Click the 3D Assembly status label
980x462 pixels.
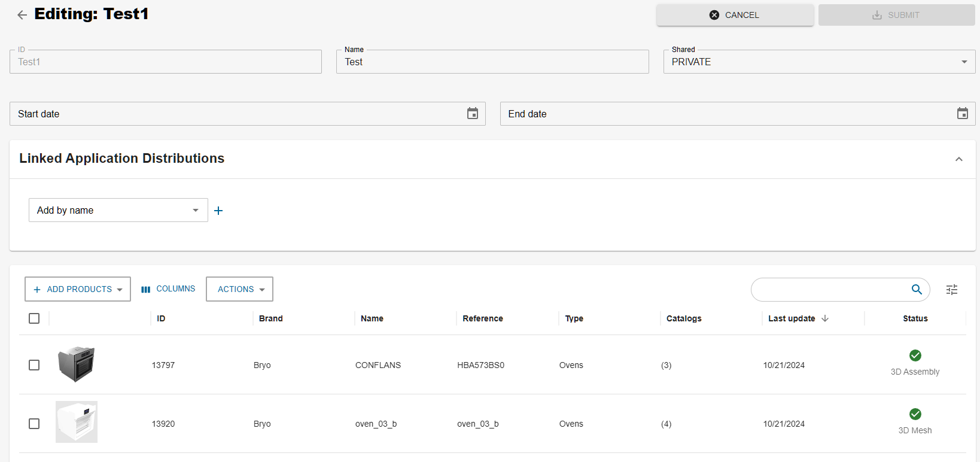coord(915,372)
